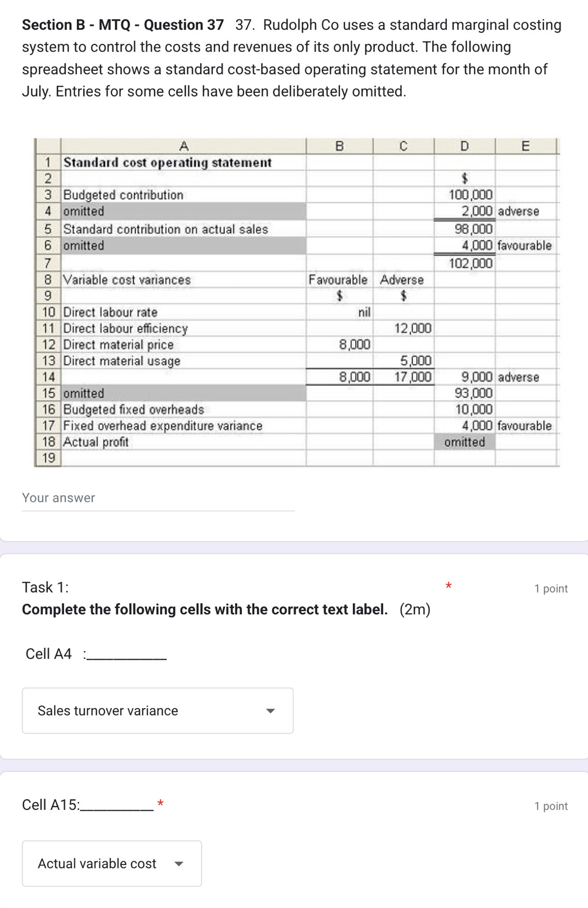The image size is (588, 908).
Task: Click the 1 point label for Task 1
Action: click(550, 588)
